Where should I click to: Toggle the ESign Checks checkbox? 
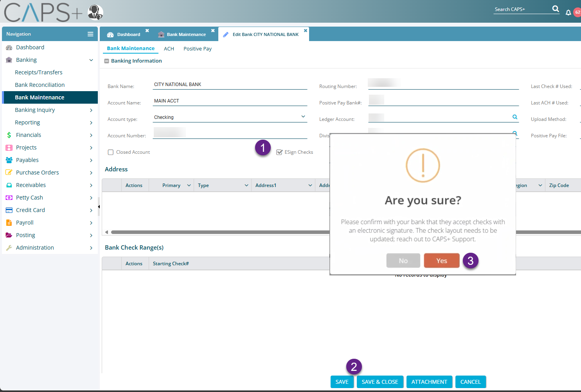click(279, 152)
